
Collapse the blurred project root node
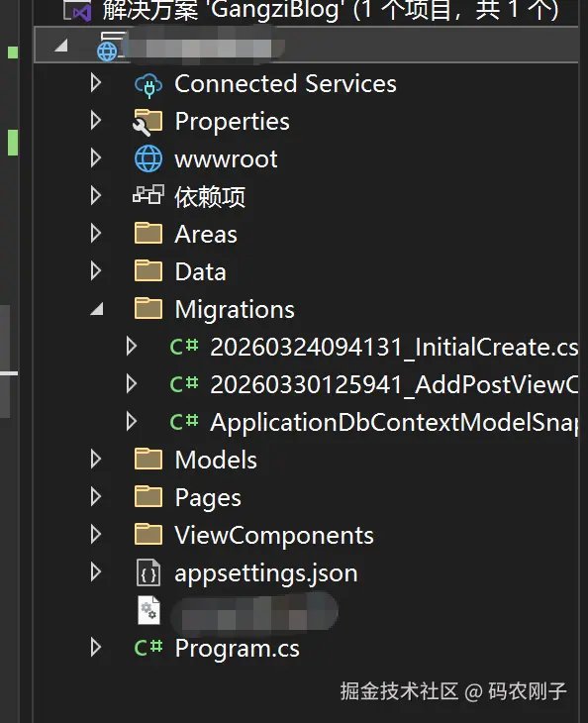[61, 46]
